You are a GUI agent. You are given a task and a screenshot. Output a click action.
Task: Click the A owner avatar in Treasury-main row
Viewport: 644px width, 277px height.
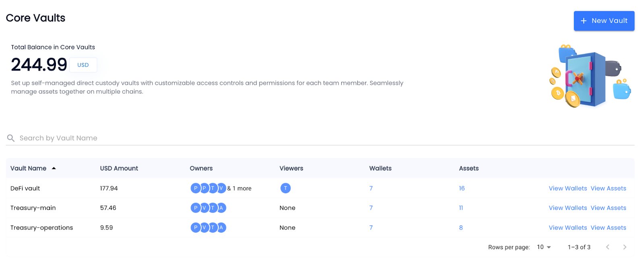click(x=221, y=208)
